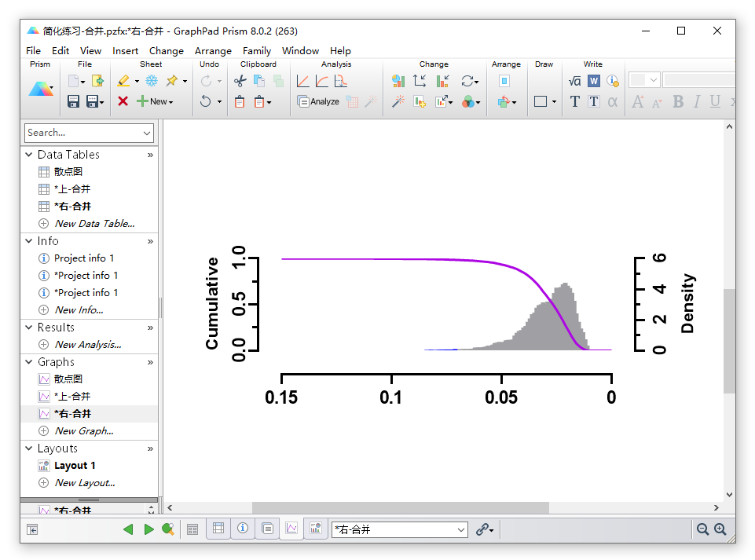Click the text tool T icon
The width and height of the screenshot is (755, 560).
click(574, 101)
